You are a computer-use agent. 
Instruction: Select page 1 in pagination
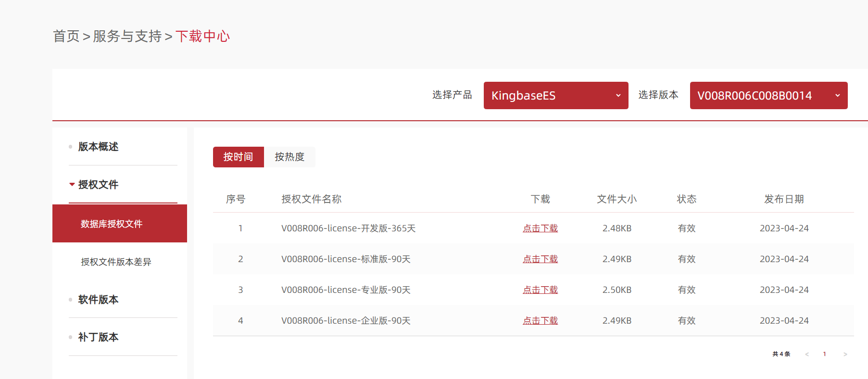tap(824, 354)
